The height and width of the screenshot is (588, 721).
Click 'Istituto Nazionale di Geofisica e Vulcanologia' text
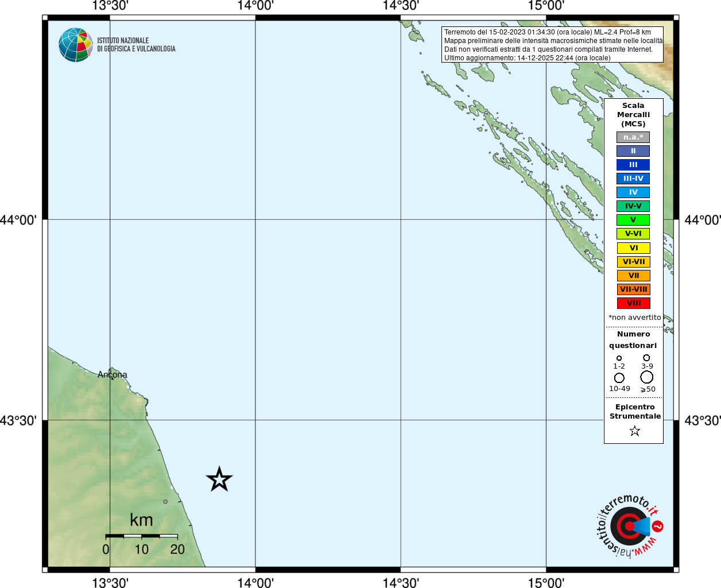pos(136,45)
